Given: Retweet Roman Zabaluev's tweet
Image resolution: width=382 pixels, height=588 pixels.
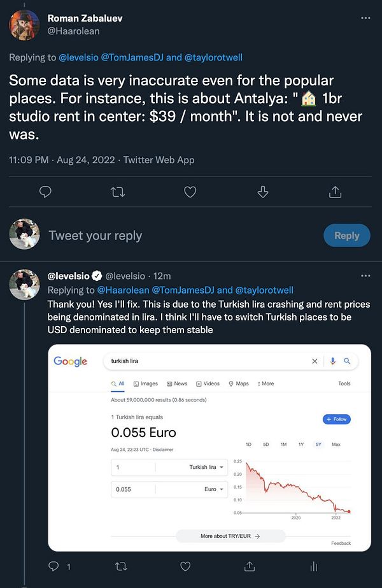Looking at the screenshot, I should (117, 192).
